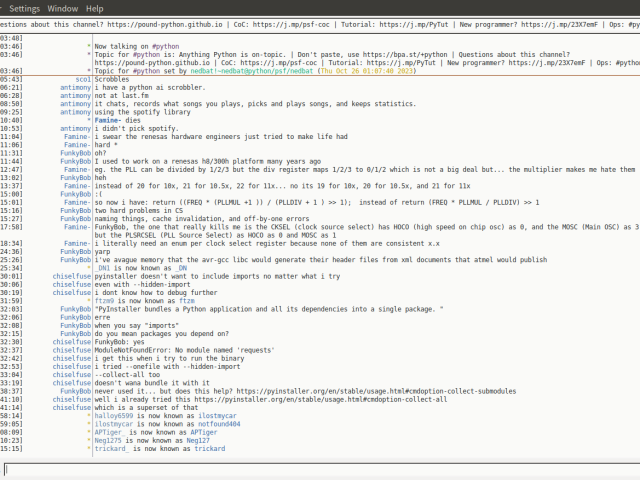The height and width of the screenshot is (480, 640).
Task: Select chiselfuse nick beside 'even with --hidden-import'
Action: 72,284
